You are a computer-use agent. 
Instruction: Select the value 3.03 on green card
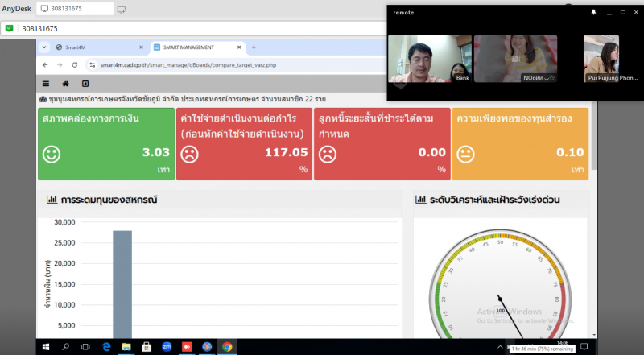coord(156,152)
